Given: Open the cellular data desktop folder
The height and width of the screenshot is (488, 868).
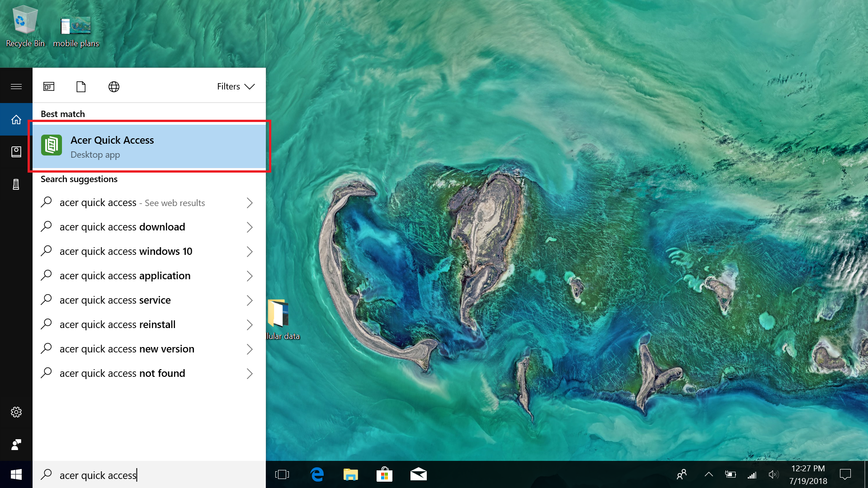Looking at the screenshot, I should pyautogui.click(x=283, y=319).
